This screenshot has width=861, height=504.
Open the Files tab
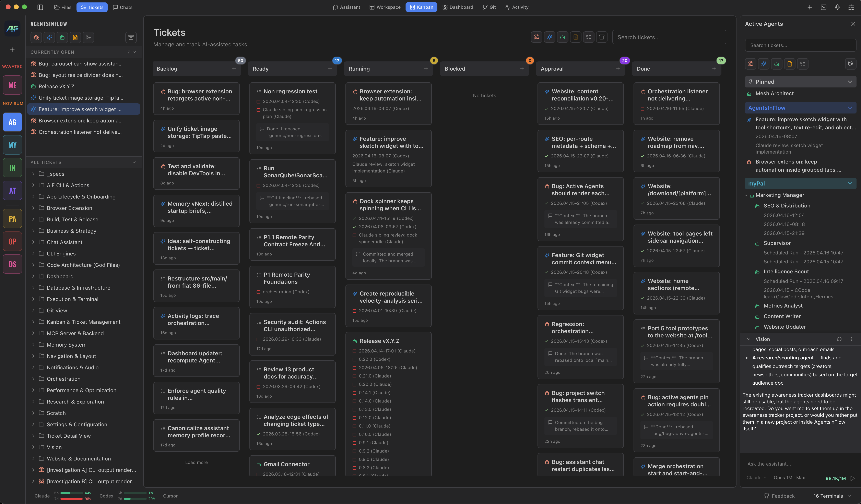pos(63,7)
